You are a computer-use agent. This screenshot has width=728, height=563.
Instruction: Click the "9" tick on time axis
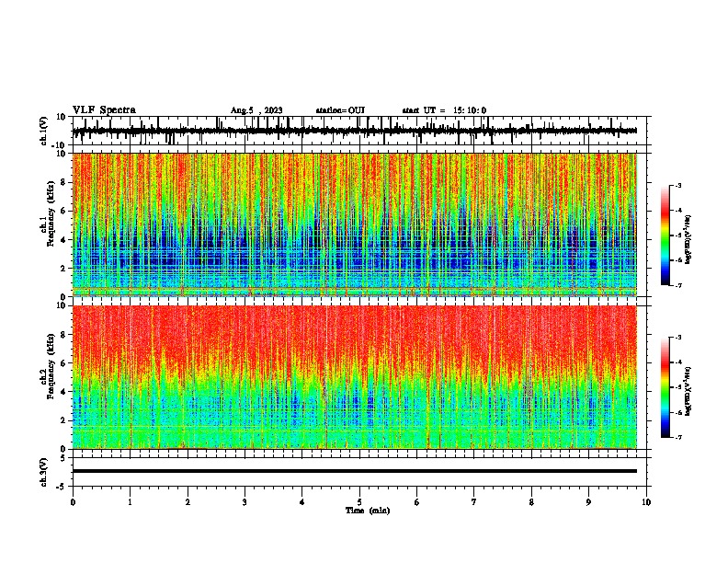coord(588,502)
